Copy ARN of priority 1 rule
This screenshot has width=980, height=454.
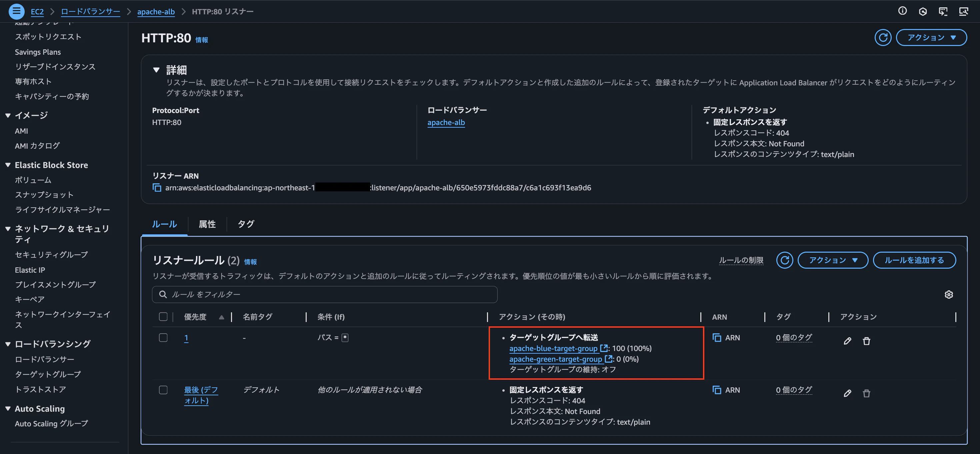pos(717,338)
